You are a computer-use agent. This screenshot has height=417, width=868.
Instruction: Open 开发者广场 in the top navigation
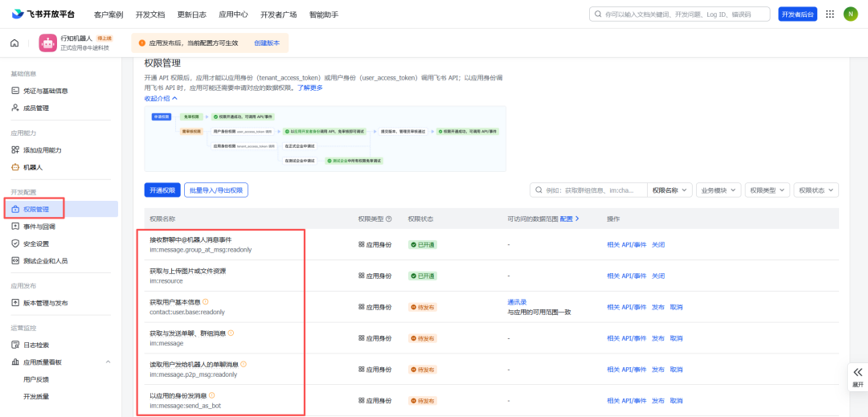278,14
